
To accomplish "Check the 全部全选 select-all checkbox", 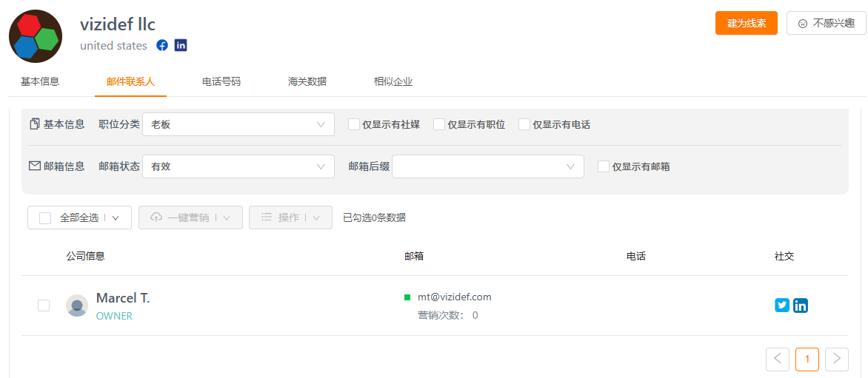I will pos(45,217).
